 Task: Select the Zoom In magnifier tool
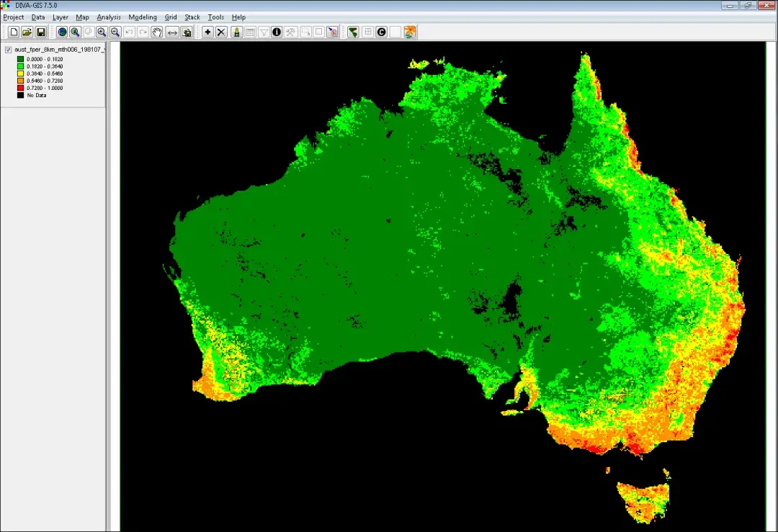click(x=102, y=32)
